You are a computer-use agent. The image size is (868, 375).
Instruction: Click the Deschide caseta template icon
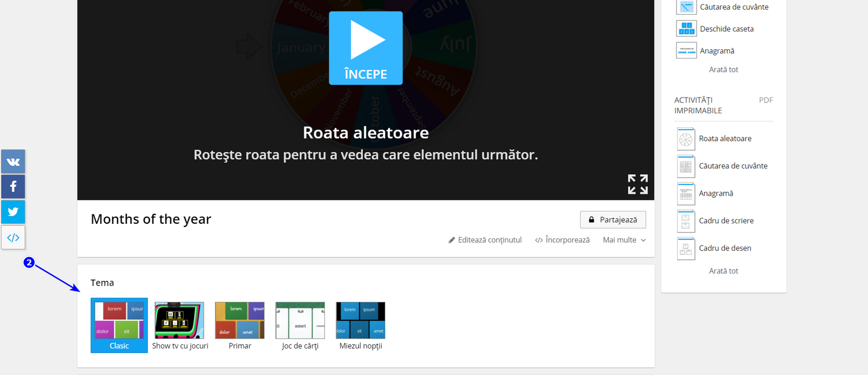(686, 28)
